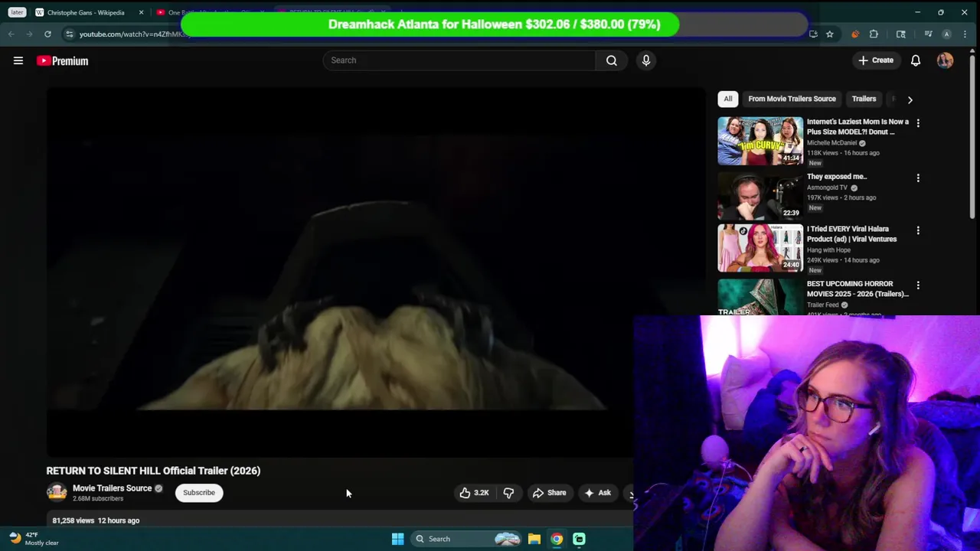Select From Movie Trailers Source chip
Viewport: 980px width, 551px height.
click(792, 99)
